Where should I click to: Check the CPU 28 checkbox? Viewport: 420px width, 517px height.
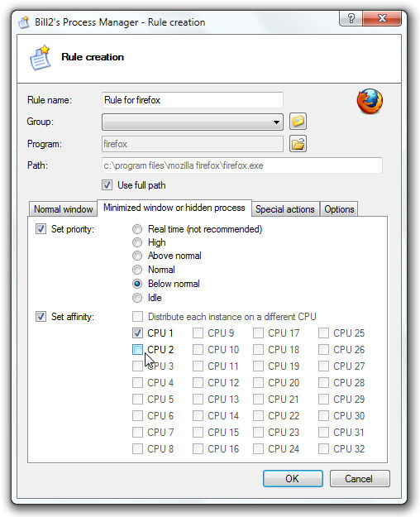323,382
